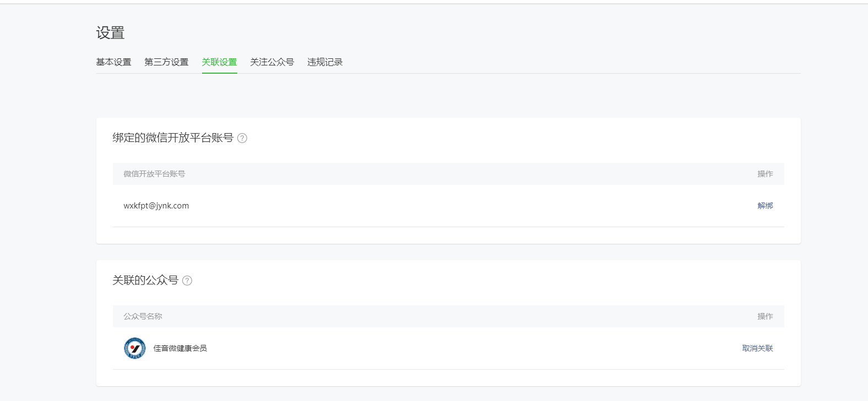Screen dimensions: 868x401
Task: Click 解绑 to unbind wxkfpt@jynk.com
Action: pos(765,206)
